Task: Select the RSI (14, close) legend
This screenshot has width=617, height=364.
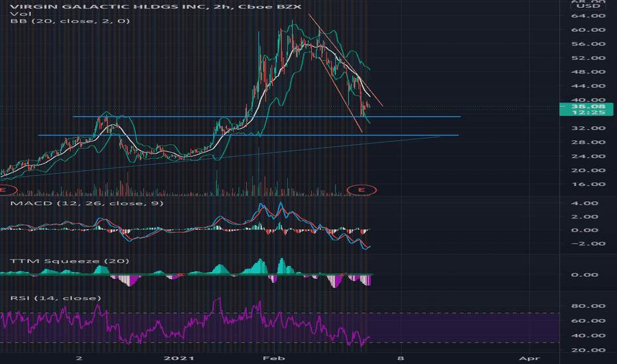Action: pos(56,298)
